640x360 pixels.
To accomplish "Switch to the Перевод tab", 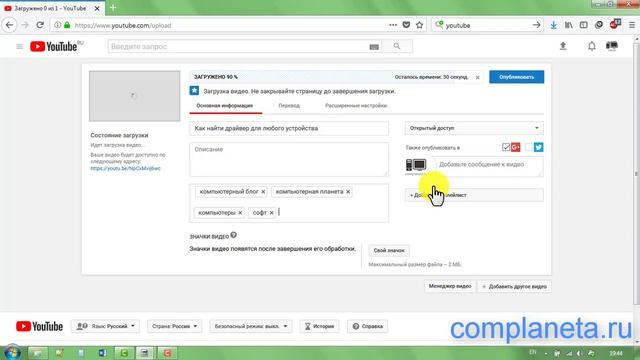I will [289, 106].
